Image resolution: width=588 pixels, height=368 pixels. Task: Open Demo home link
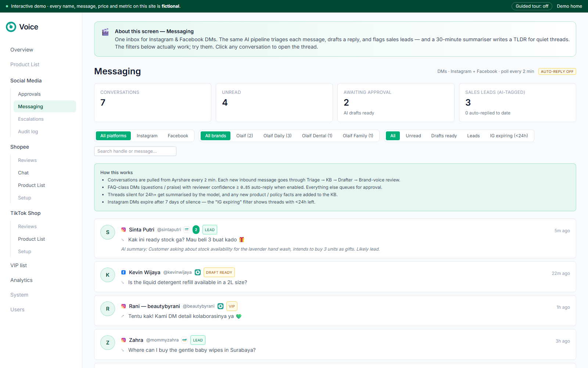(x=569, y=6)
